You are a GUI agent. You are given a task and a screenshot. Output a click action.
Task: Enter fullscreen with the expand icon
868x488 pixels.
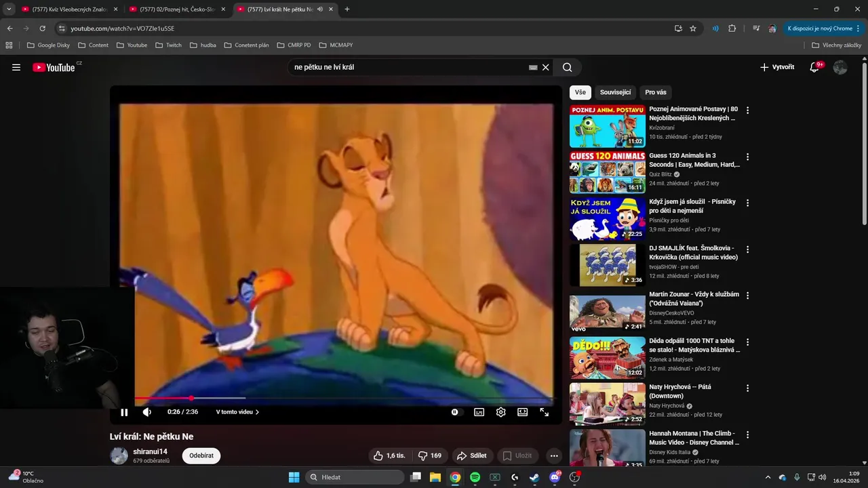click(545, 412)
